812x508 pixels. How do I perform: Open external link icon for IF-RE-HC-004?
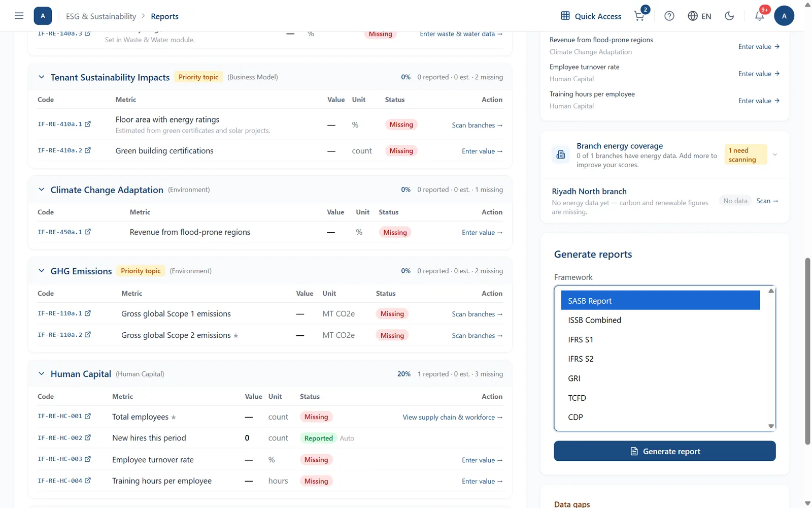(x=88, y=480)
